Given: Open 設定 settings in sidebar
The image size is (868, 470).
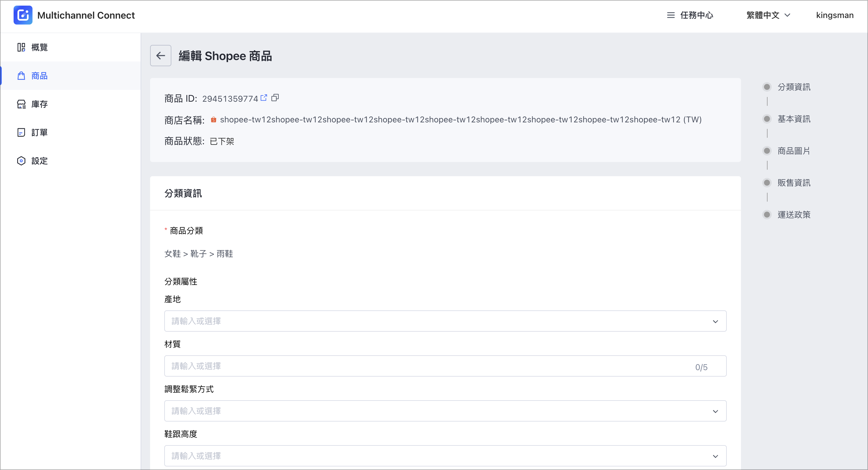Looking at the screenshot, I should coord(70,161).
